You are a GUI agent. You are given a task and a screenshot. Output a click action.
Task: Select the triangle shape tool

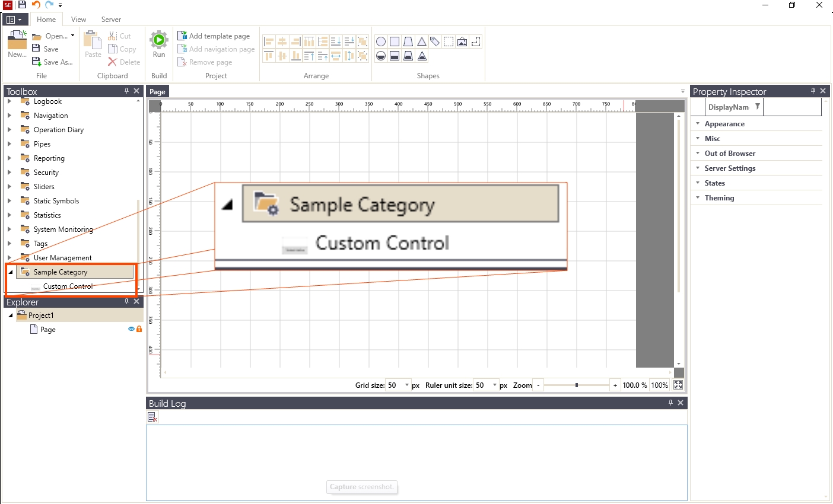click(x=422, y=42)
